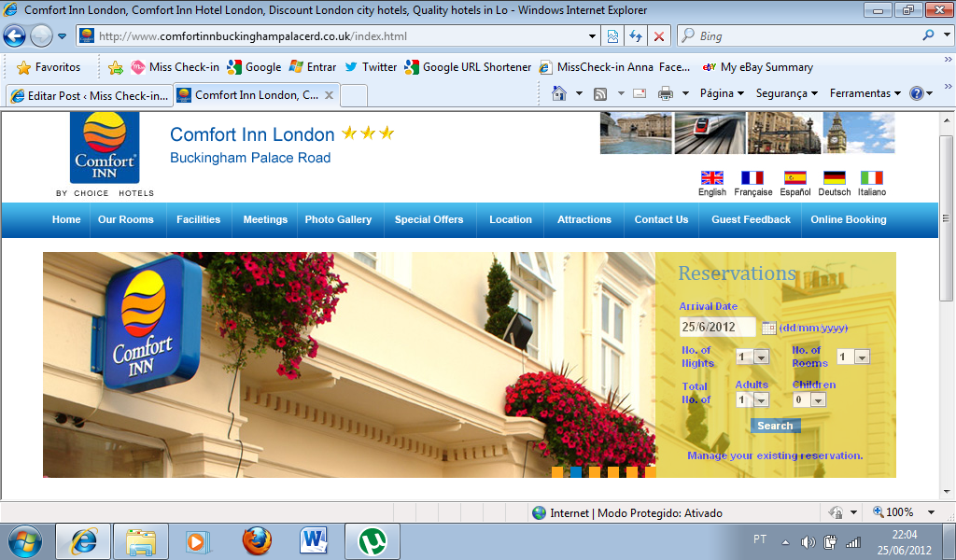Screen dimensions: 956x560
Task: Open the Photo Gallery menu item
Action: [338, 220]
